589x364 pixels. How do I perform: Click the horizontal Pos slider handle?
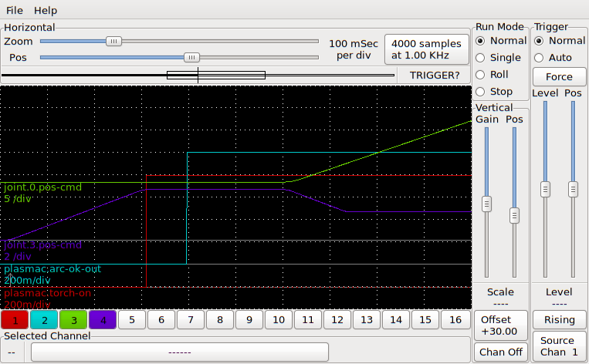[191, 57]
